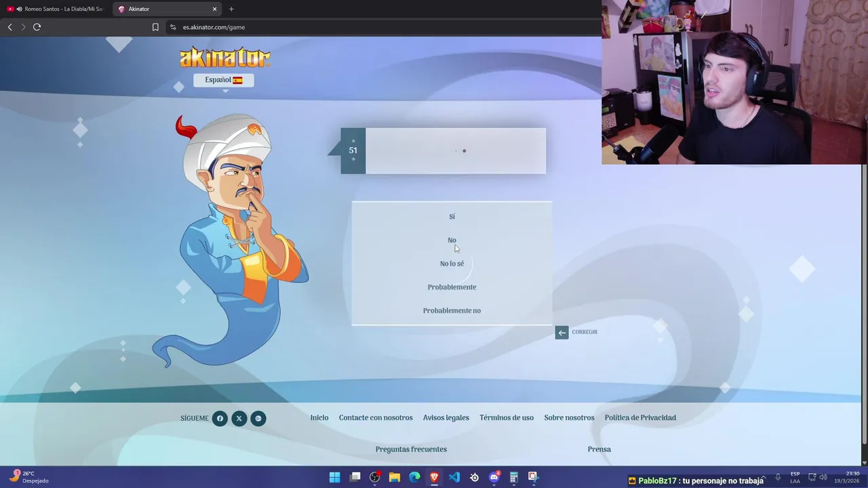The width and height of the screenshot is (868, 488).
Task: View site information icon in address bar
Action: (x=173, y=27)
